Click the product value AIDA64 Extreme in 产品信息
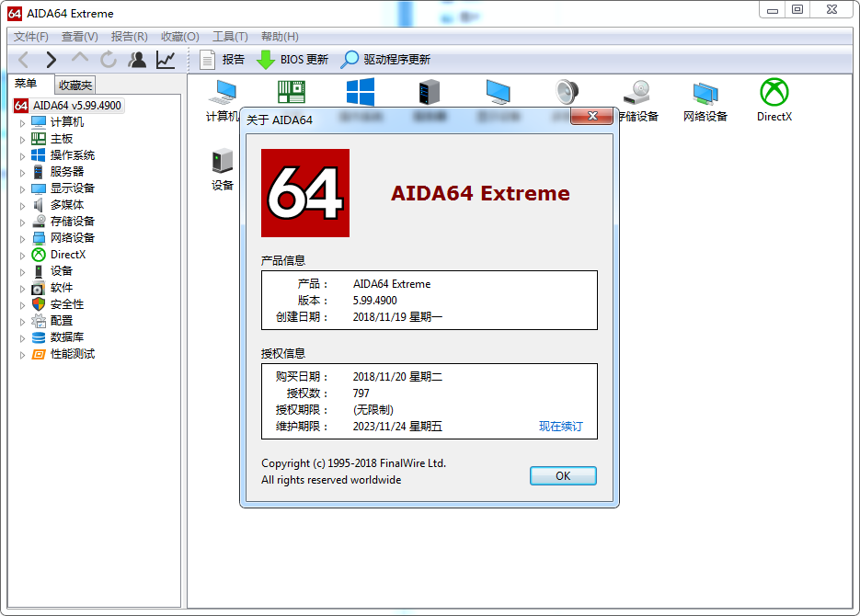The image size is (860, 616). (x=392, y=284)
